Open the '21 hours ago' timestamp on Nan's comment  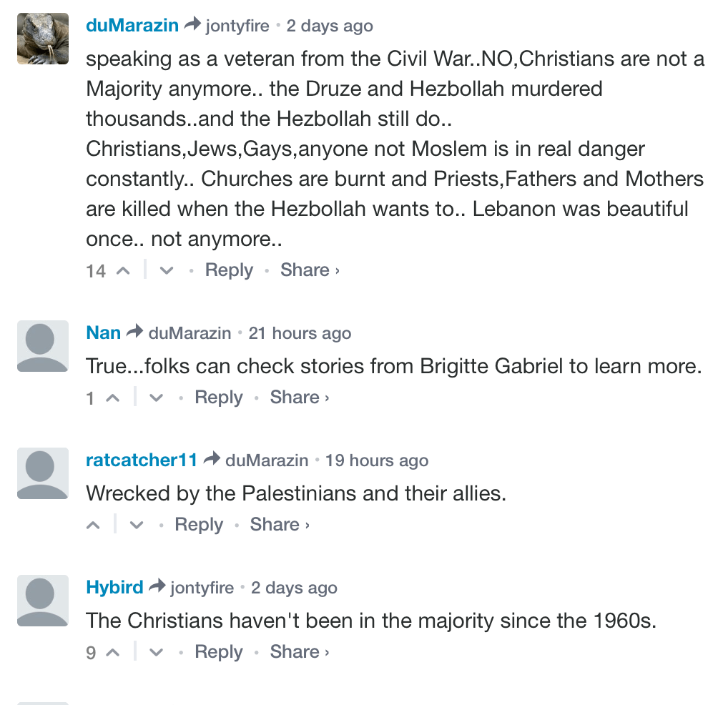point(300,333)
